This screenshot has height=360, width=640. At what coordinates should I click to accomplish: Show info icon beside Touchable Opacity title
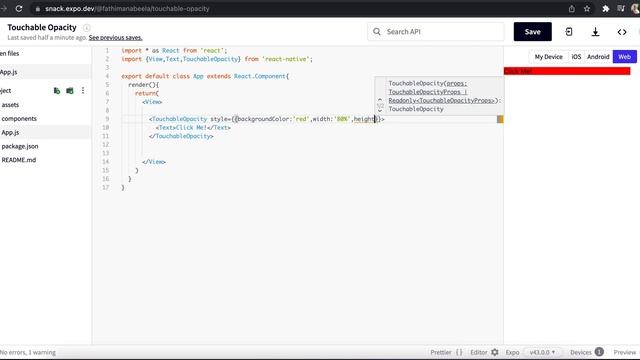point(87,27)
